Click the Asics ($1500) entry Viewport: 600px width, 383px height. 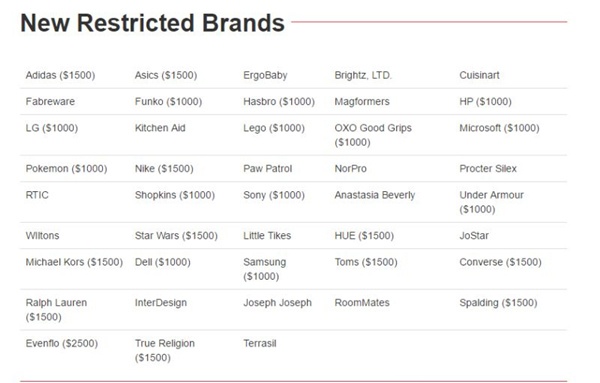pos(166,75)
